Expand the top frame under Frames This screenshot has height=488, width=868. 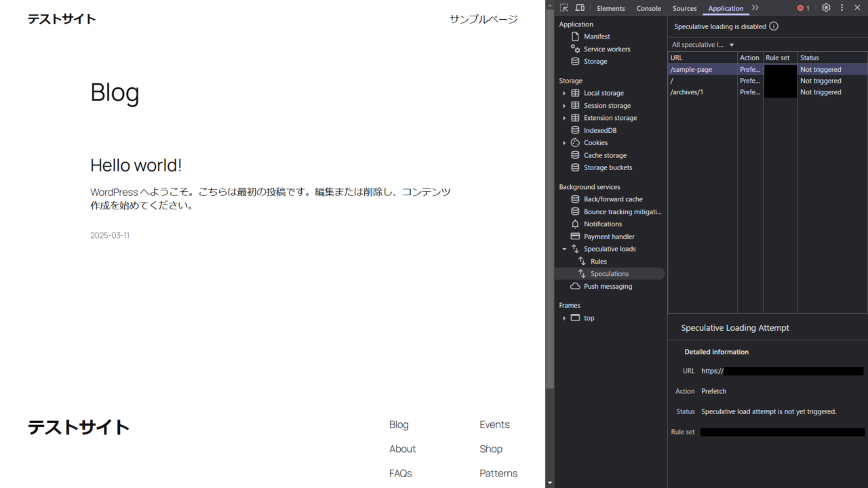tap(564, 318)
